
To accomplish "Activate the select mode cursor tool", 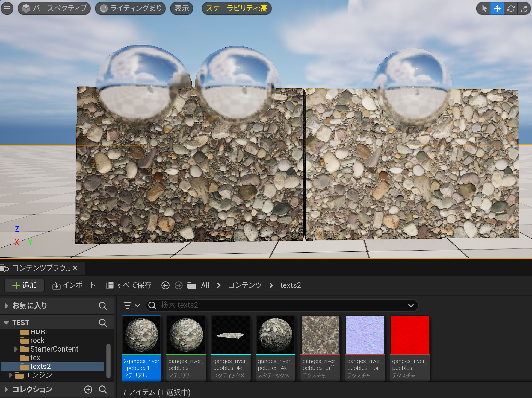I will coord(484,8).
